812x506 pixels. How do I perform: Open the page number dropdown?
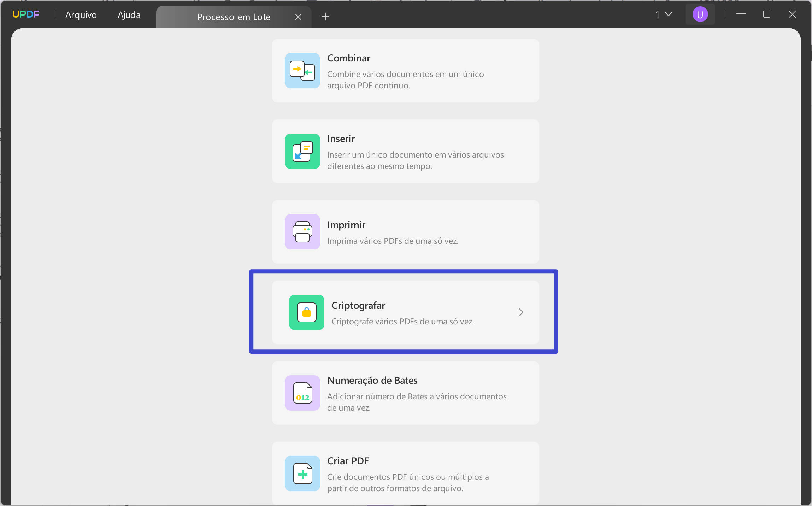[662, 14]
